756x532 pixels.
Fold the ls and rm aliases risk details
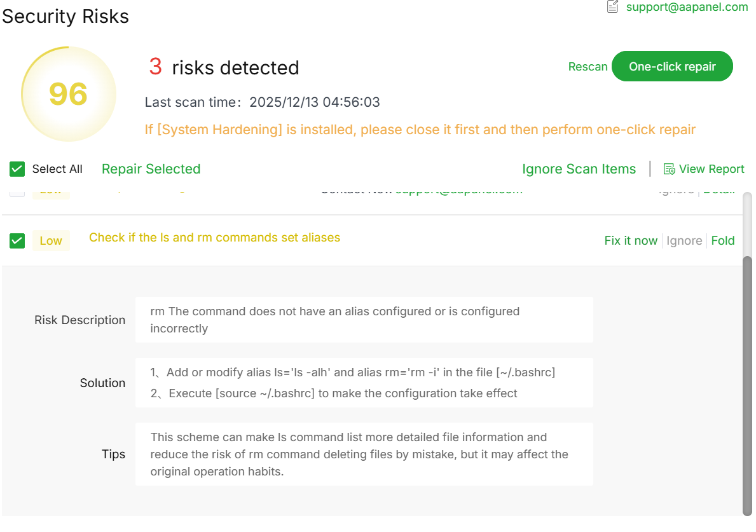pyautogui.click(x=723, y=241)
